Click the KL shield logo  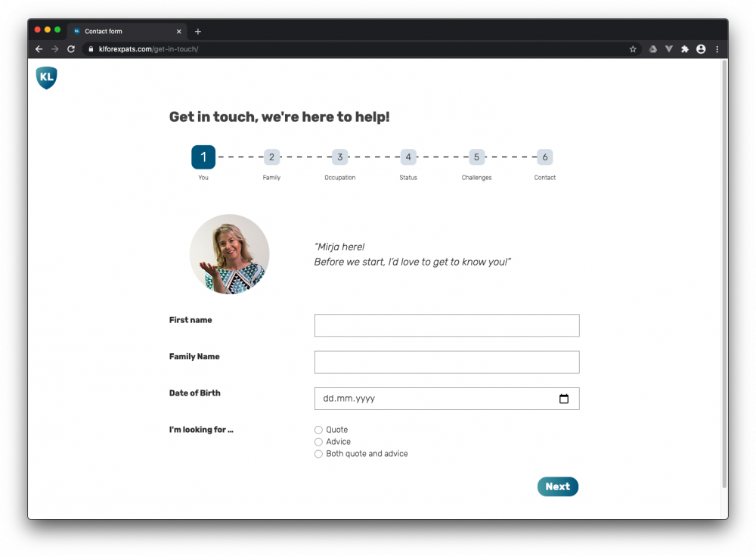click(46, 77)
